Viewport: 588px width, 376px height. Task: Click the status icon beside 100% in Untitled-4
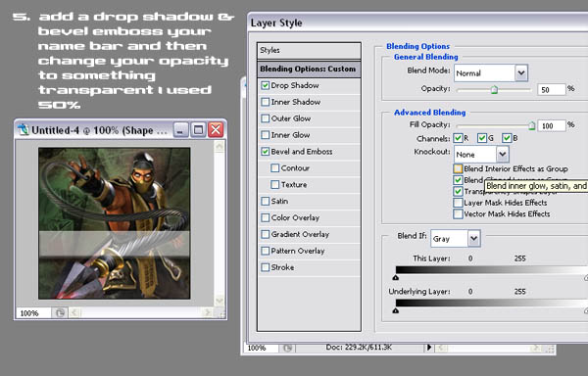pos(60,312)
